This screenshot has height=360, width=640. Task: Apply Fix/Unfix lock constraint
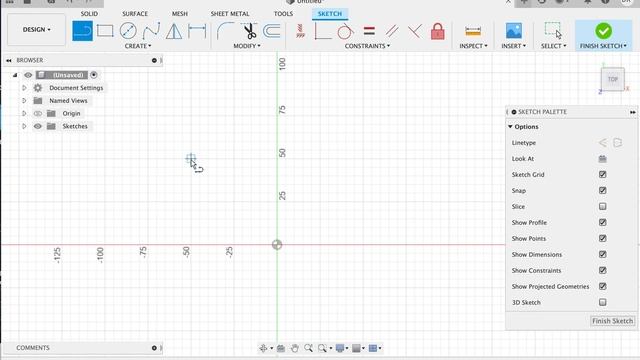[438, 31]
